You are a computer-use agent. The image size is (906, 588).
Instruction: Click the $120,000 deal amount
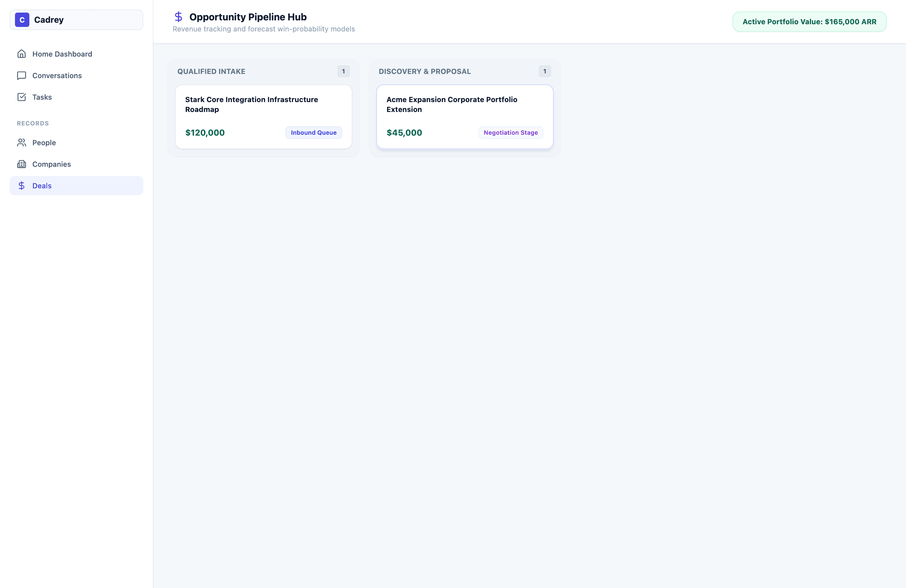[205, 133]
